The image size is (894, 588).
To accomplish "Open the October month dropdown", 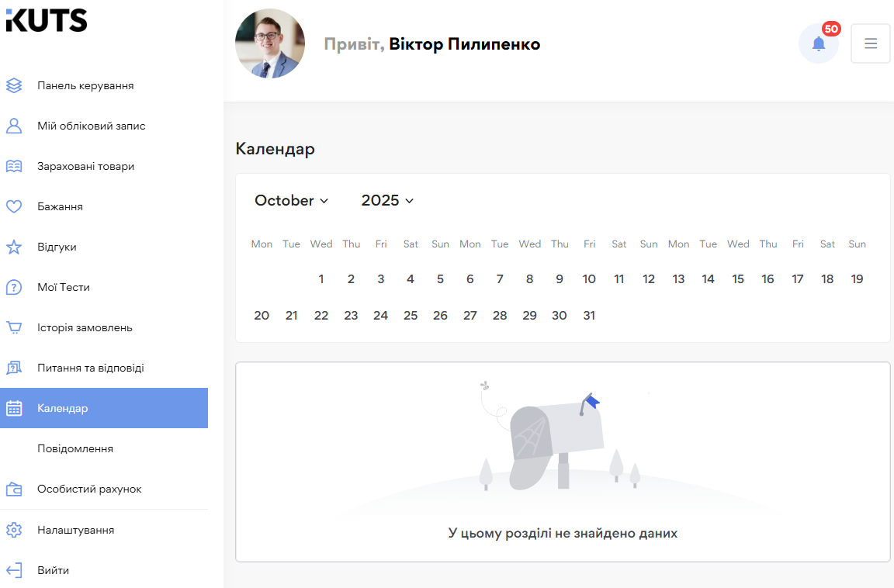I will 291,200.
